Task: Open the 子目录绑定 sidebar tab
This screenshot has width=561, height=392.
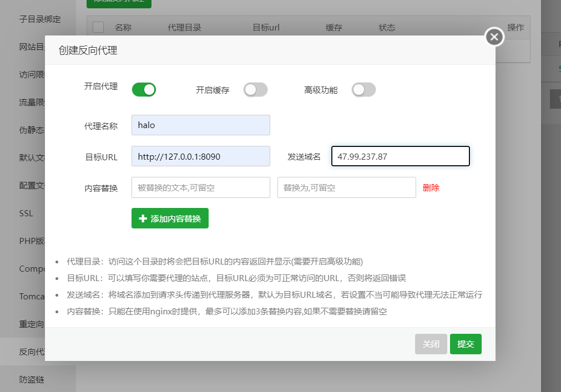Action: tap(40, 19)
